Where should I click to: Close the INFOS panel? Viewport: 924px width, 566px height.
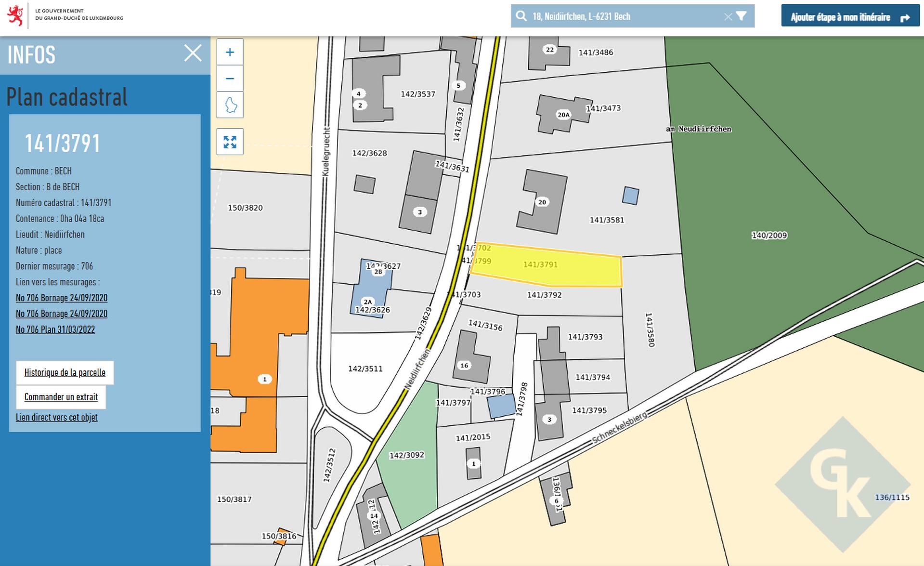click(193, 53)
